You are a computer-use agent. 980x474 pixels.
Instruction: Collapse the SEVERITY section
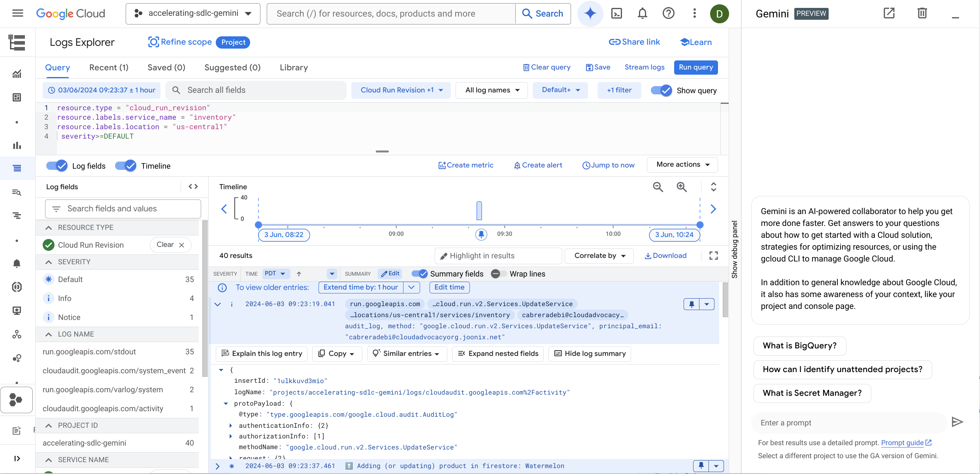click(49, 262)
